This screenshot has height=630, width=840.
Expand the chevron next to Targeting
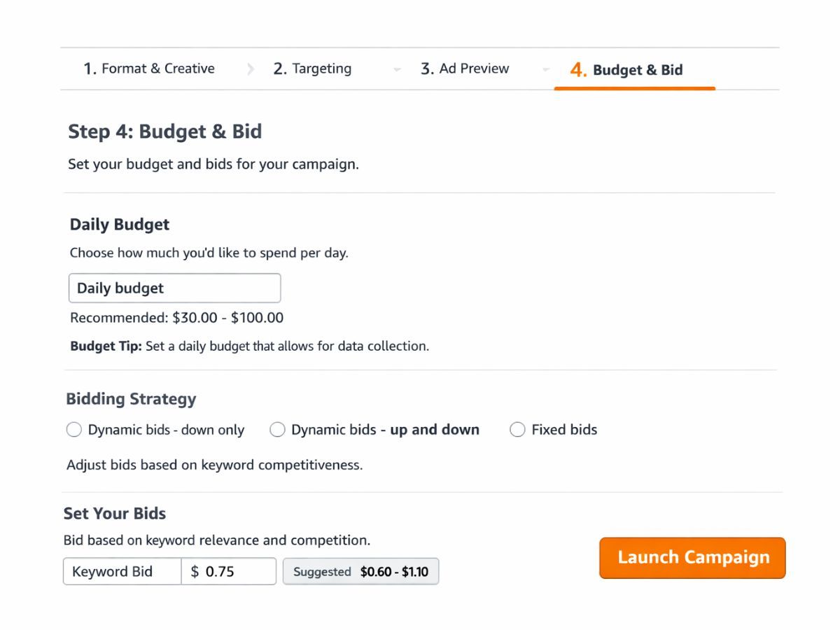click(397, 69)
